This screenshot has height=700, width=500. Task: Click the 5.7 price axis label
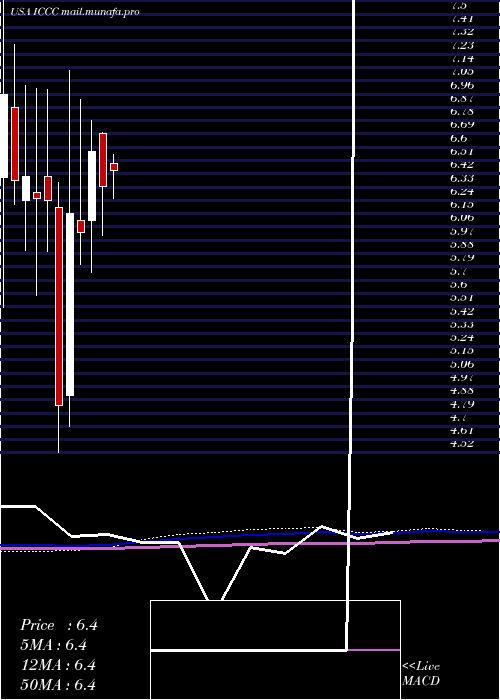459,271
